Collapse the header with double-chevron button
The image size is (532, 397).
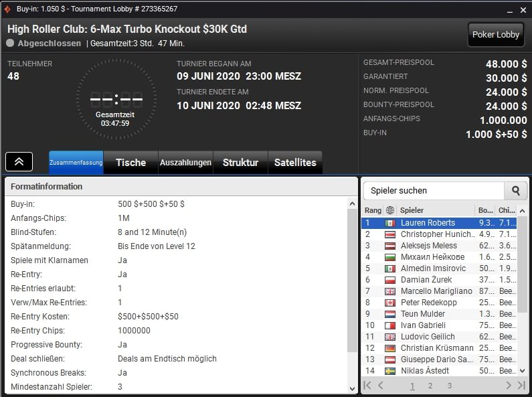click(19, 162)
